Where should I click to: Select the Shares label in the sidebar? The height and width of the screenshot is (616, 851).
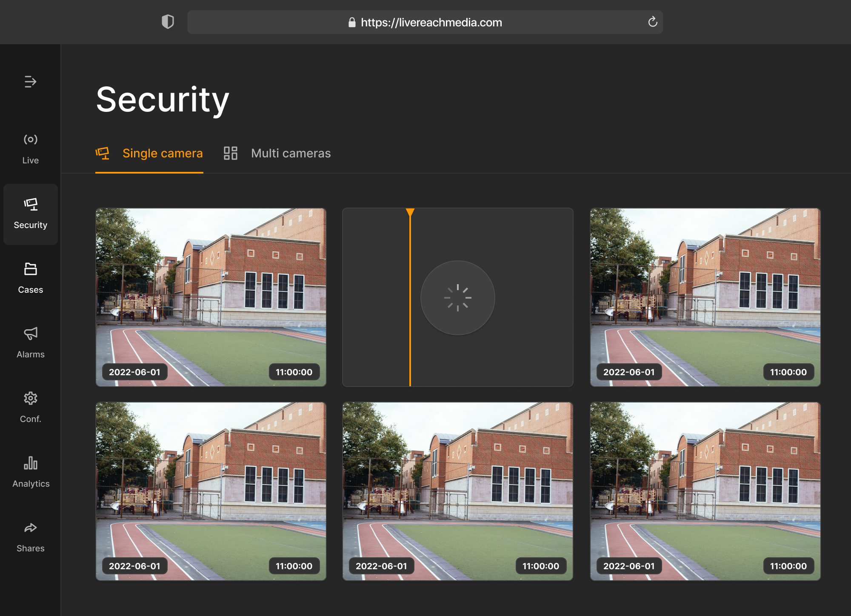[30, 548]
